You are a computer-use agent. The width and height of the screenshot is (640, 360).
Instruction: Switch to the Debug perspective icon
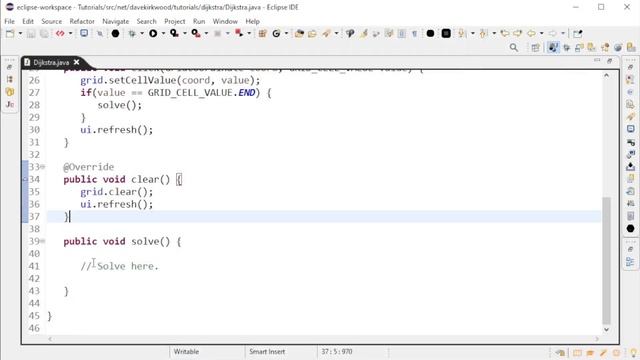point(567,48)
